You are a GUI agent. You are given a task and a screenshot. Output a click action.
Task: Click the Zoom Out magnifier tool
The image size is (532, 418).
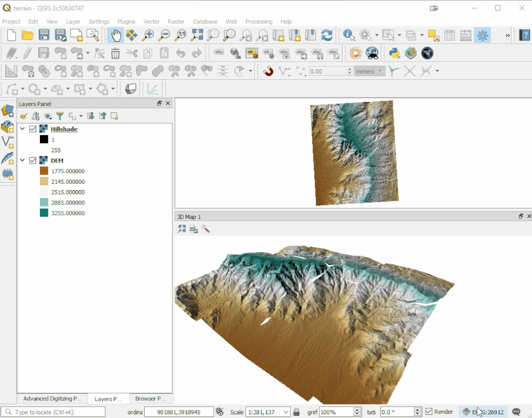pyautogui.click(x=164, y=35)
